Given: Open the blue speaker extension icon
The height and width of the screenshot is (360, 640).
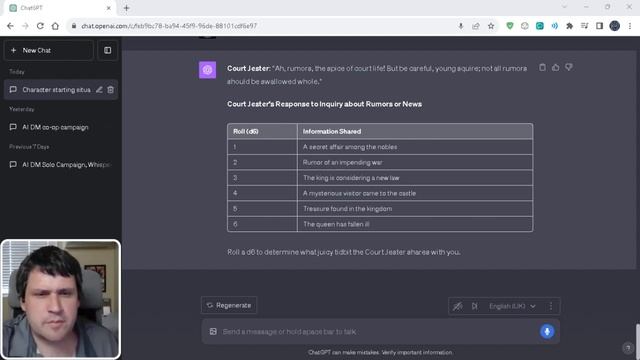Looking at the screenshot, I should [555, 26].
